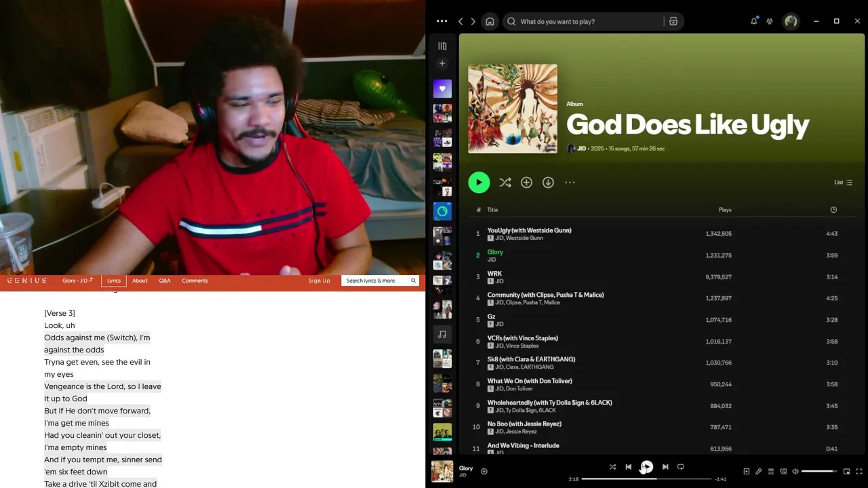Screen dimensions: 868x488
Task: Select track Wholeheartedly
Action: pos(661,406)
